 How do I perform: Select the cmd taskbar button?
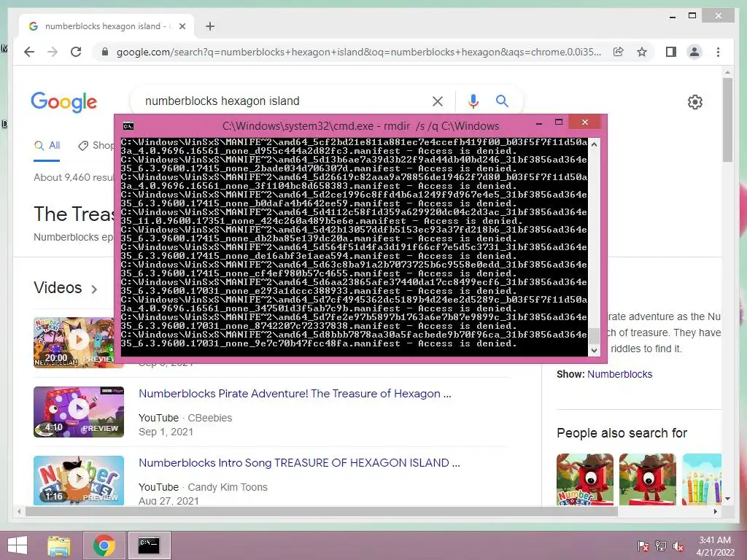pyautogui.click(x=149, y=545)
